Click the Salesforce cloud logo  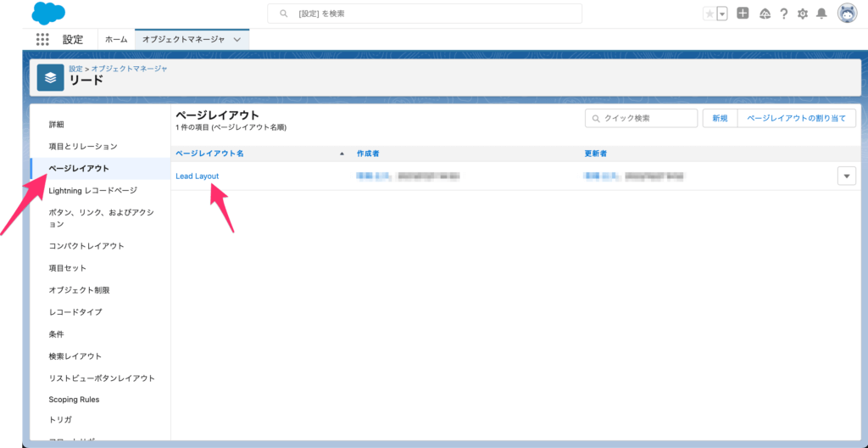click(x=48, y=14)
